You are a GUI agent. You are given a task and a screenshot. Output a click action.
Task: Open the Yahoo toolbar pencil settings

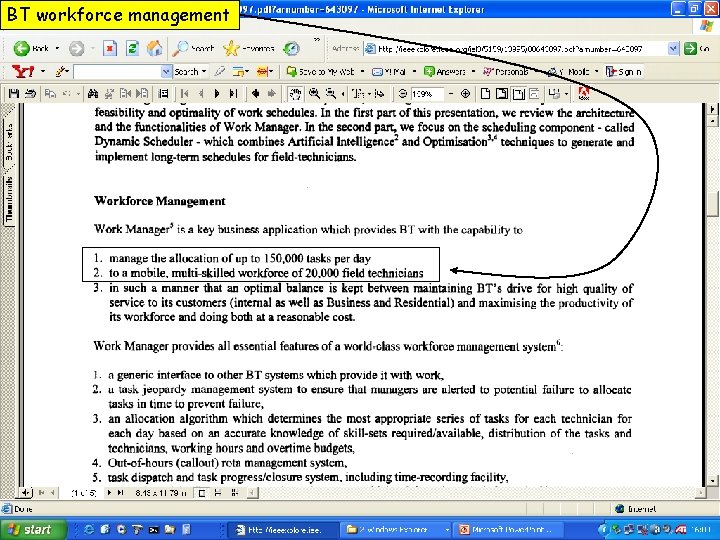(x=61, y=71)
